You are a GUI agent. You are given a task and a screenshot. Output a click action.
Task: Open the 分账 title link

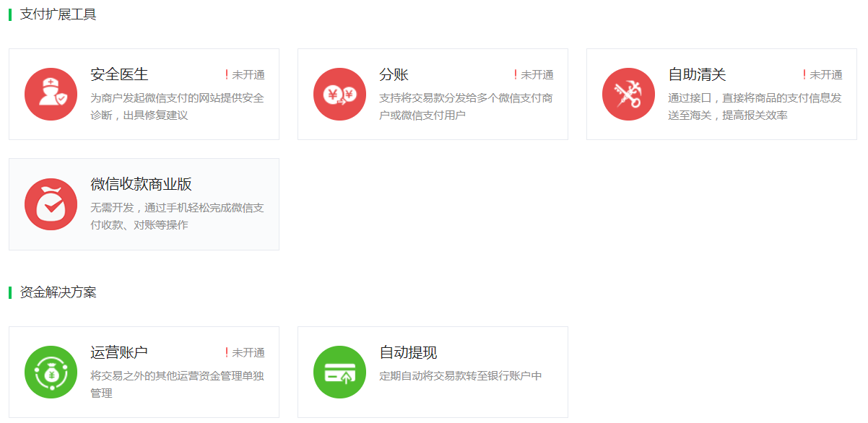click(x=394, y=74)
